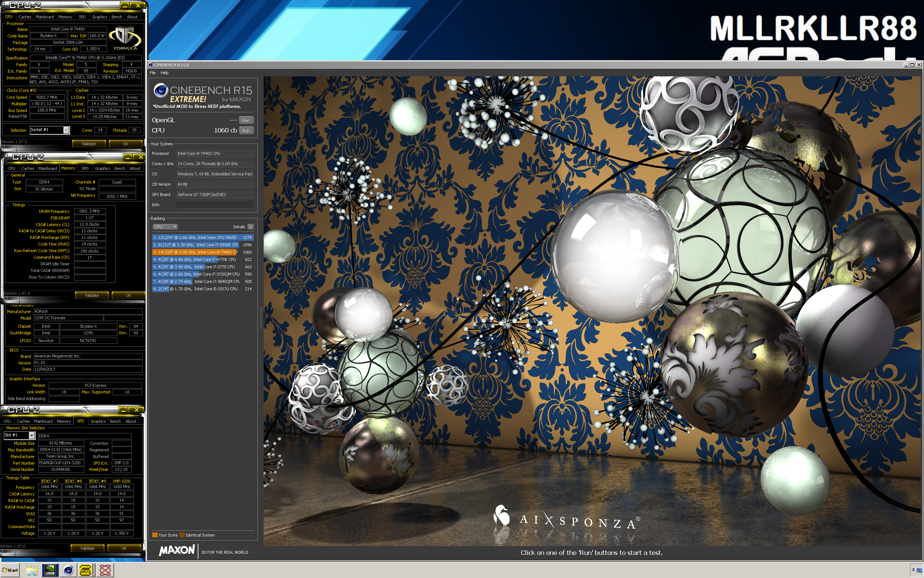Minimize the top CPU-Z CPU window
Screen dimensions: 924x578
point(124,6)
